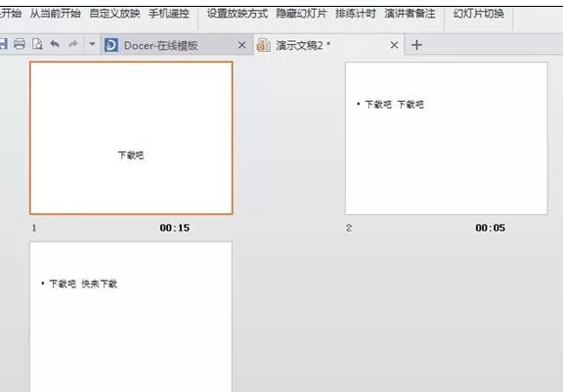This screenshot has height=392, width=563.
Task: Click the 00:15 timing under slide 1
Action: [x=175, y=228]
